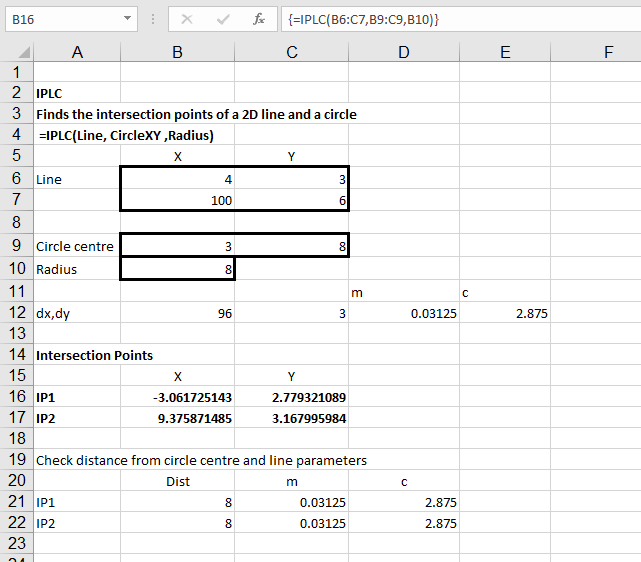Click the Name Box showing B16
Image resolution: width=641 pixels, height=562 pixels.
[x=60, y=19]
